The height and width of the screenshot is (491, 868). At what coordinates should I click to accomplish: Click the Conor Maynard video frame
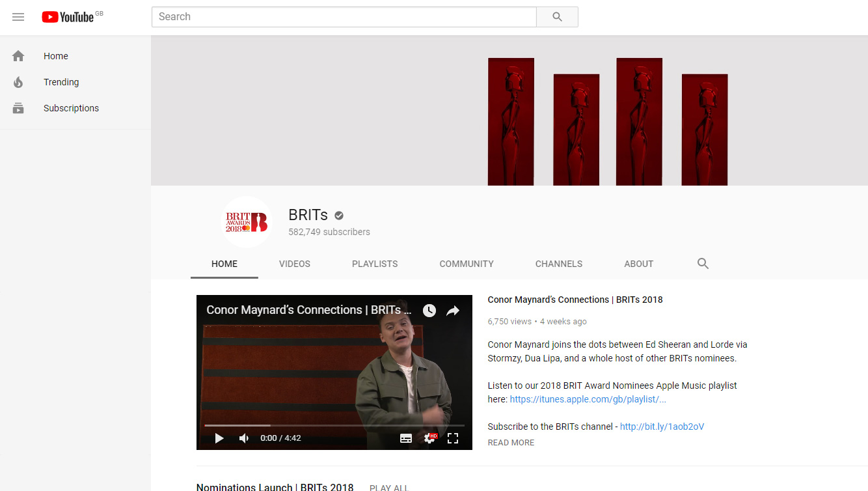click(x=334, y=372)
